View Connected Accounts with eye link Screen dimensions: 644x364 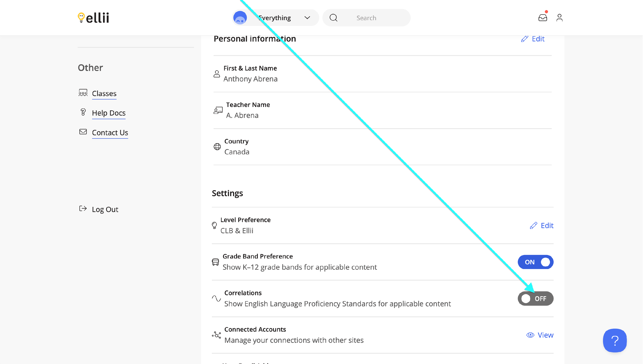[541, 335]
